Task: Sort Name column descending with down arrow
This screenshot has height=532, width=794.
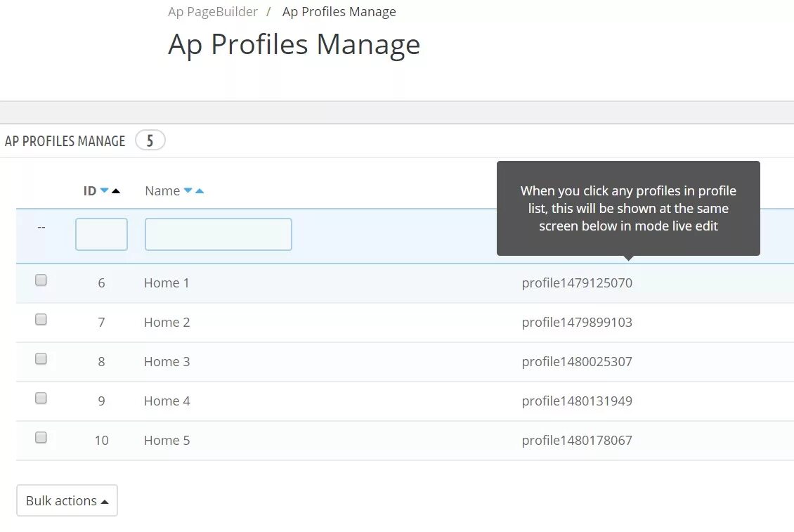Action: pos(188,191)
